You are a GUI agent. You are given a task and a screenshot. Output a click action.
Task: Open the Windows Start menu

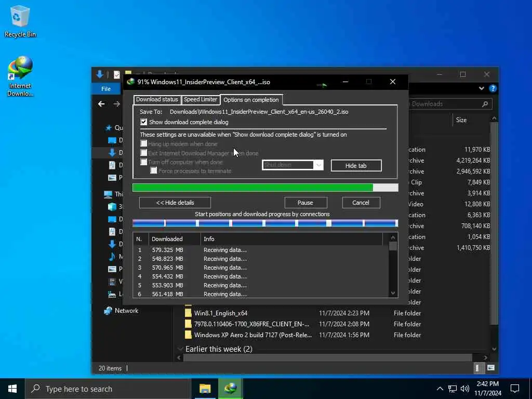pos(12,389)
